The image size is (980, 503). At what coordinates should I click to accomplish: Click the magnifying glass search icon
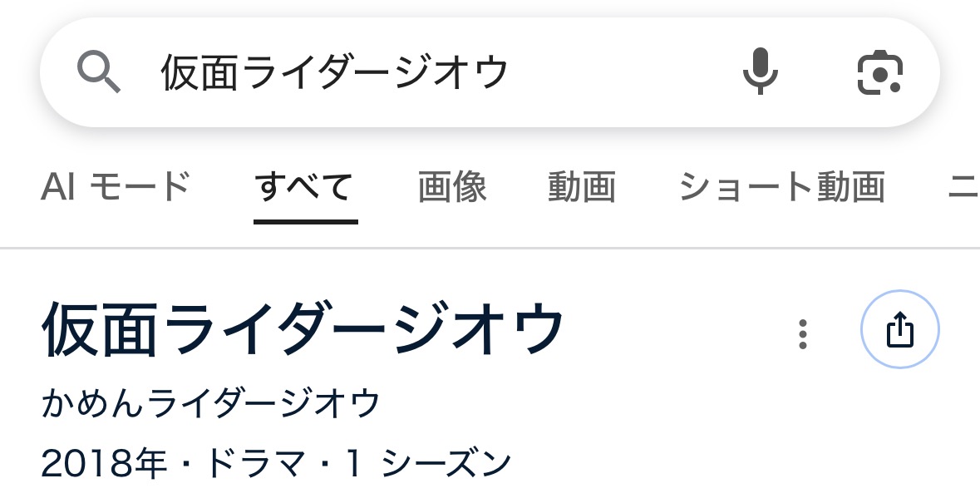99,72
